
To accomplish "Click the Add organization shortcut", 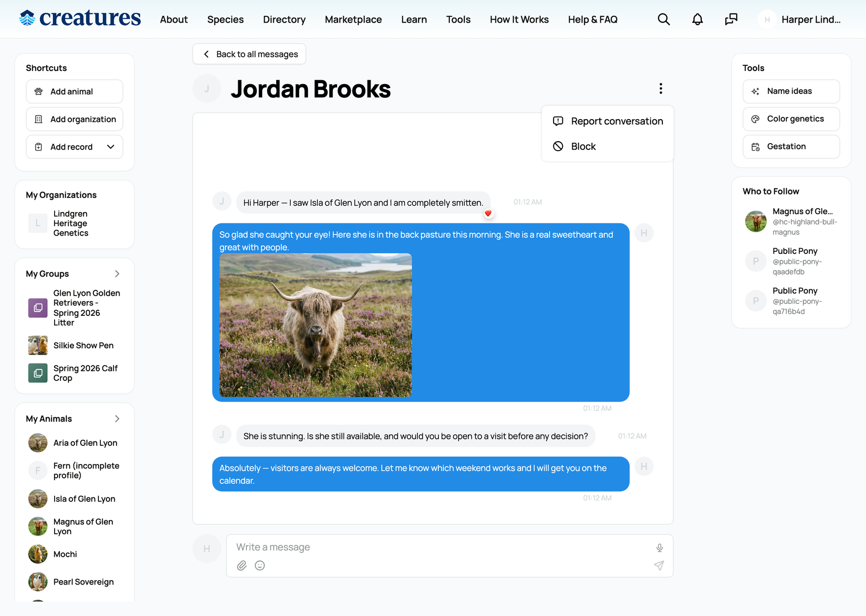I will [x=74, y=119].
